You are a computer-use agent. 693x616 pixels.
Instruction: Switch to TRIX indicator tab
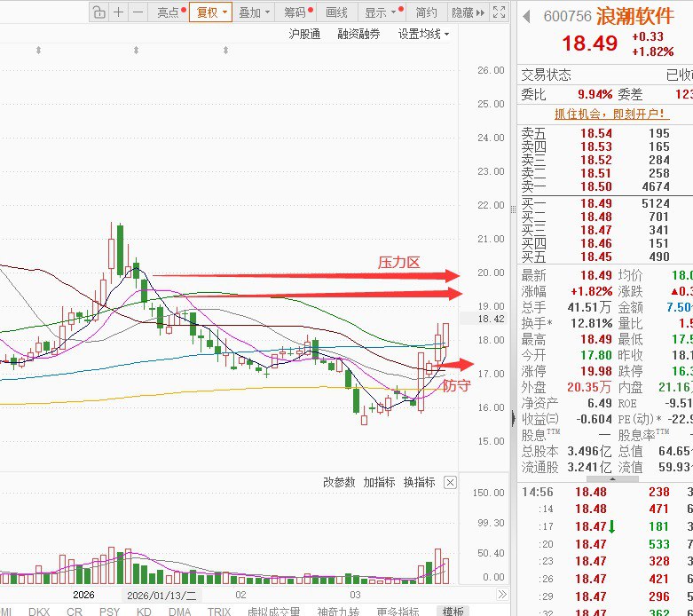tap(219, 612)
